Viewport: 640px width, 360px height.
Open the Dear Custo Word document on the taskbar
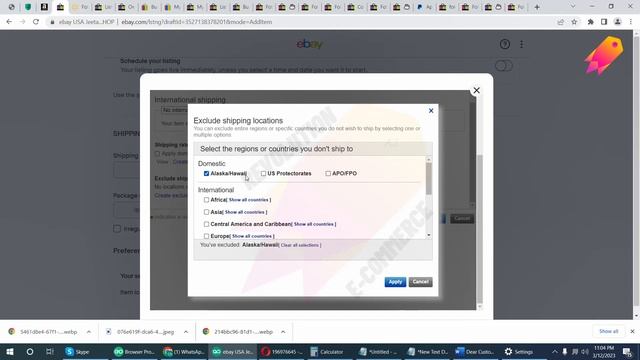tap(476, 351)
